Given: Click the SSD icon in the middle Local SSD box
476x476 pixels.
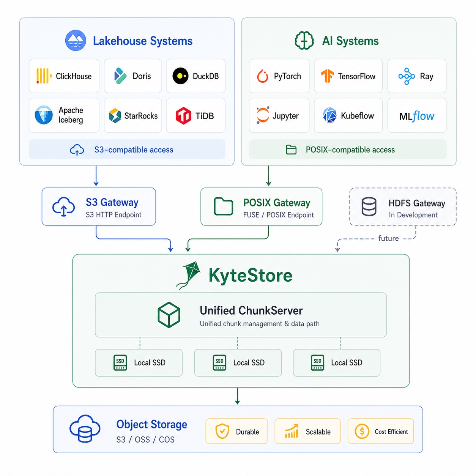Looking at the screenshot, I should 219,363.
